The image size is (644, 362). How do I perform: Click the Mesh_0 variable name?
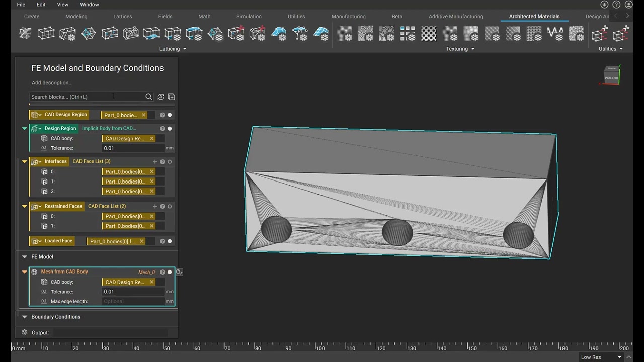click(x=147, y=272)
